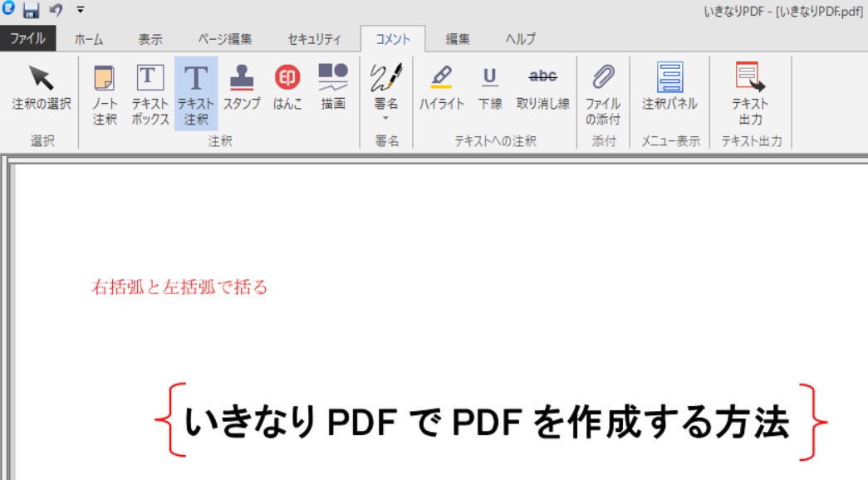
Task: Click the red text 右括弧と左括弧で括る
Action: 179,287
